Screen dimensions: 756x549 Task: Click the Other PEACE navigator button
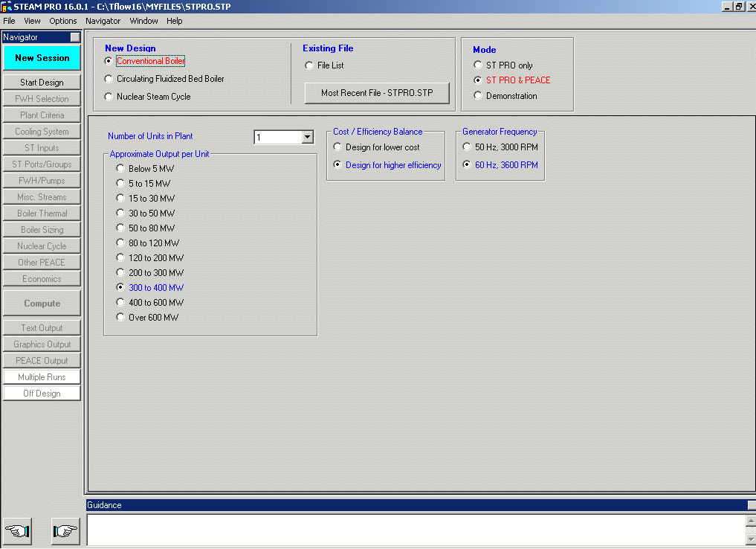click(42, 263)
